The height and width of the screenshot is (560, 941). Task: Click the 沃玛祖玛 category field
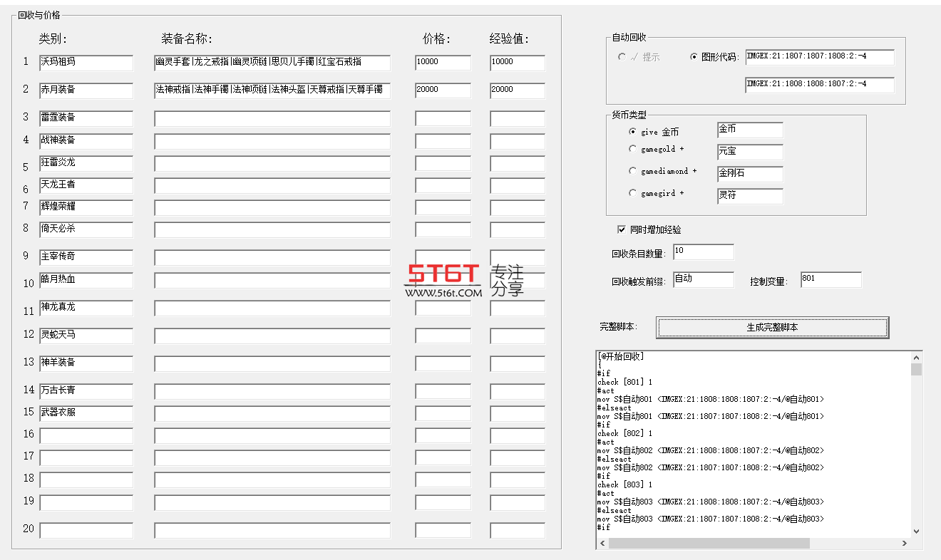(86, 63)
